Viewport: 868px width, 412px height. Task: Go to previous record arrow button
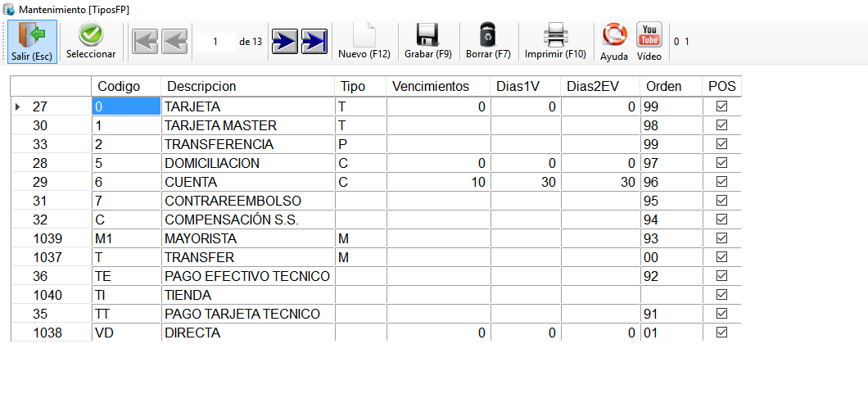point(175,42)
